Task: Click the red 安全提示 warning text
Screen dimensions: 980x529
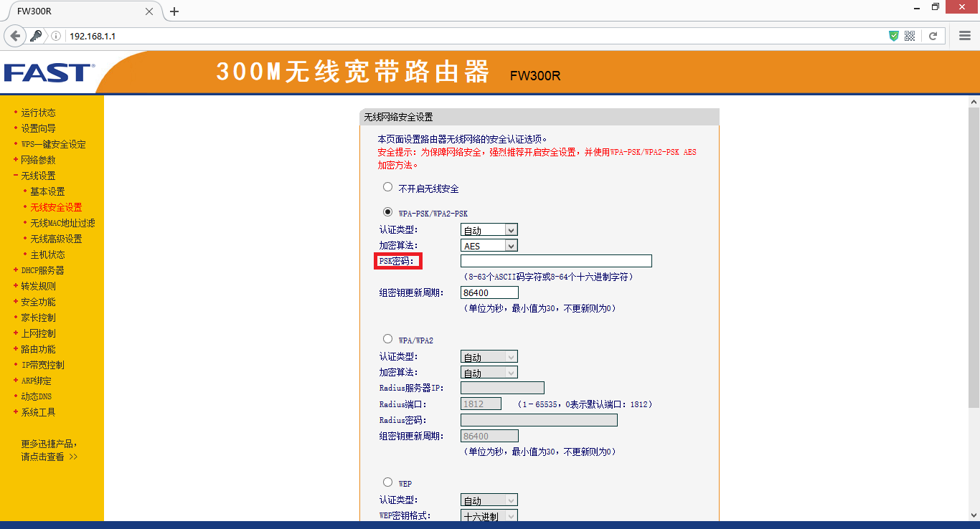Action: coord(537,158)
